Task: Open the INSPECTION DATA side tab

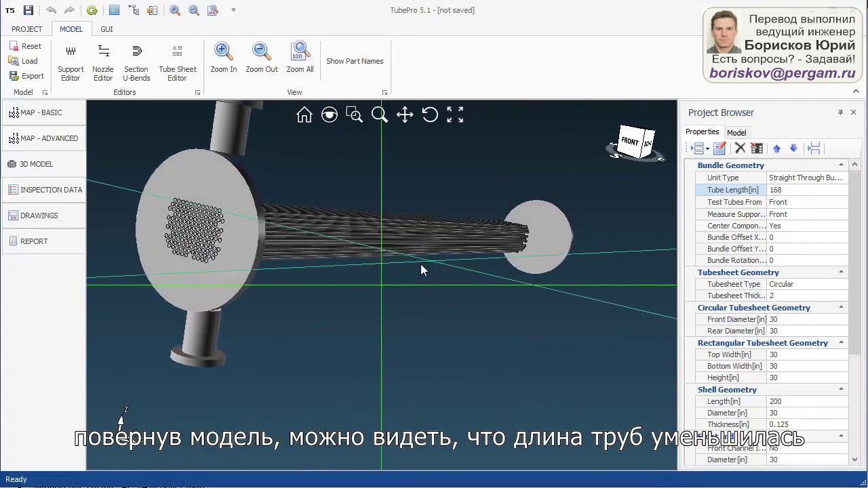Action: click(x=43, y=190)
